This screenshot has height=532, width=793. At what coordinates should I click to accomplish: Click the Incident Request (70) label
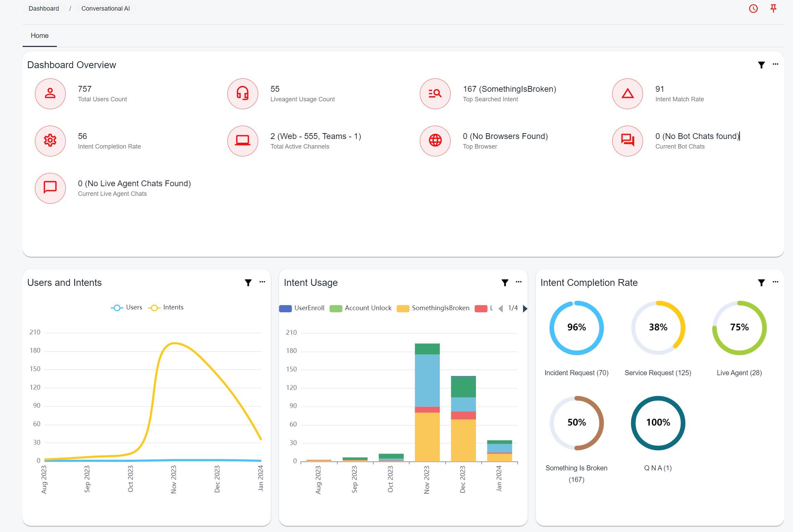[x=577, y=373]
